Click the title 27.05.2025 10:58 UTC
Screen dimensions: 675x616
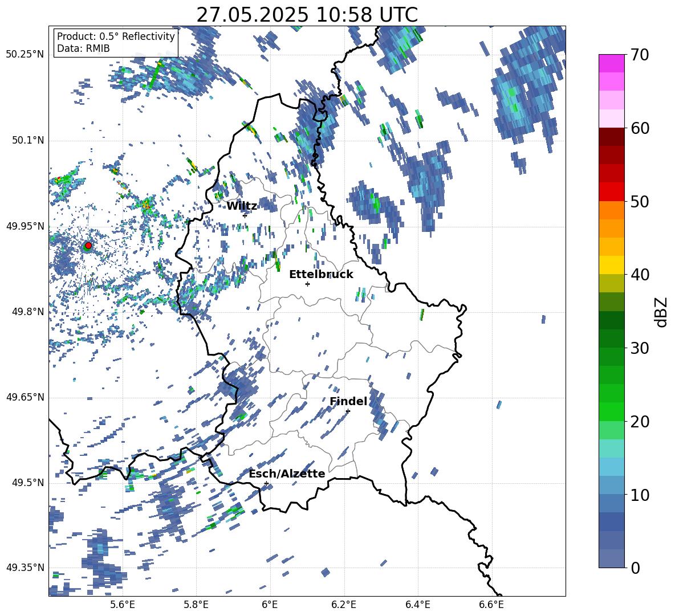pyautogui.click(x=307, y=15)
